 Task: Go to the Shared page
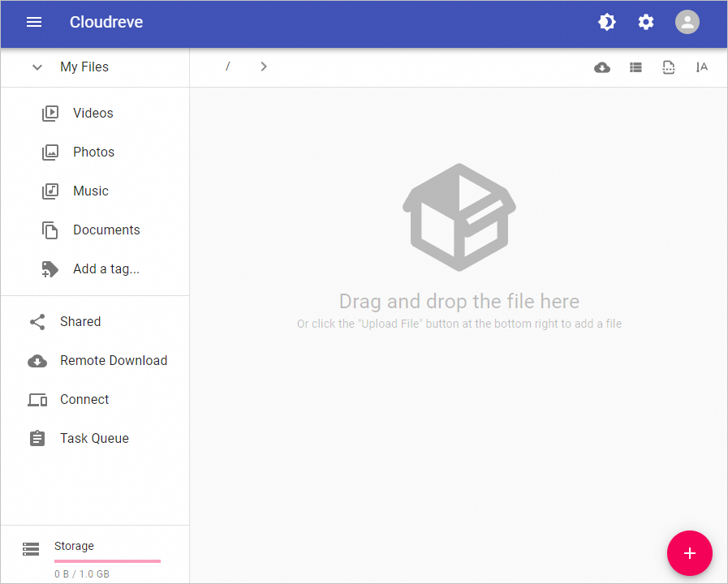click(80, 321)
